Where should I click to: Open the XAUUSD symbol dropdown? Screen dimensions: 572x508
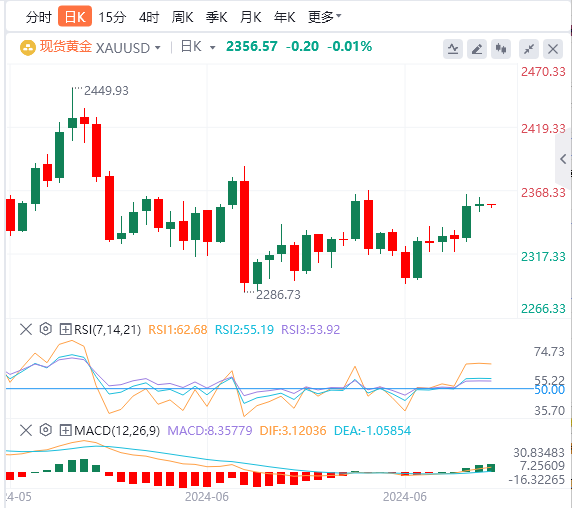coord(128,48)
